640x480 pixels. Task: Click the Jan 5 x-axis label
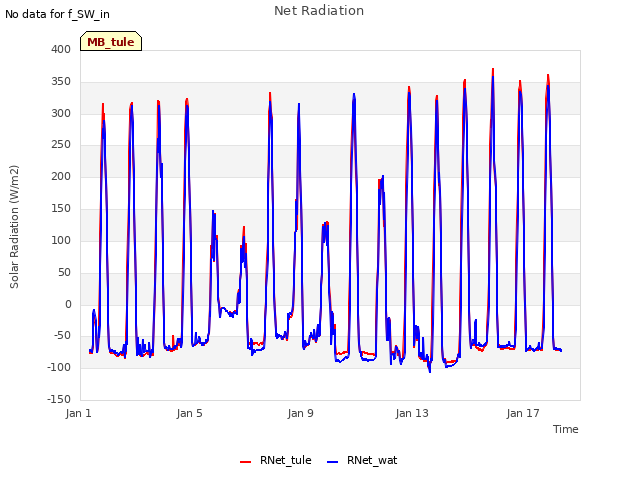189,413
